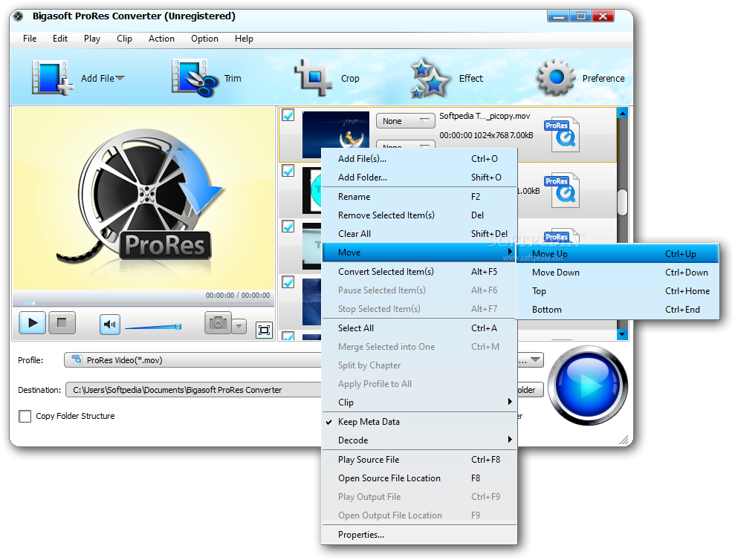Uncheck the third file's checkbox
Screen dimensions: 735x560
(x=288, y=227)
